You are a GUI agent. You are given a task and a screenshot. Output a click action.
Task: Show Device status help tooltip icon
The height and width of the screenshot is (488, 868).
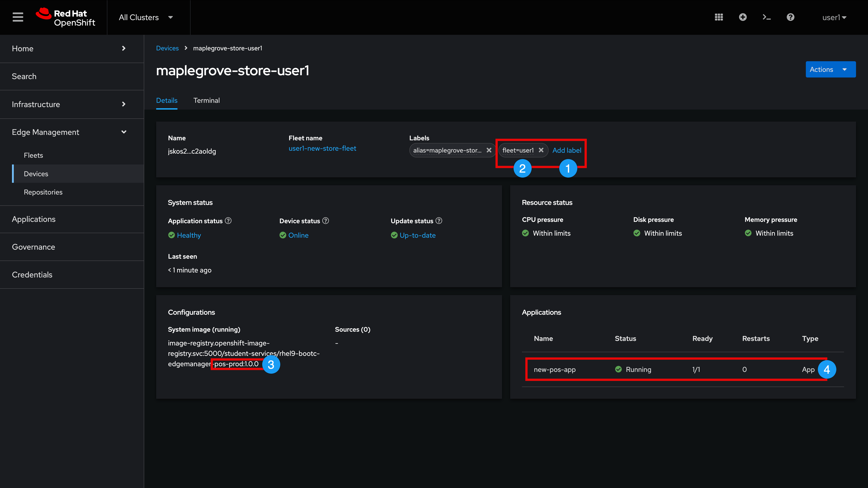coord(325,221)
